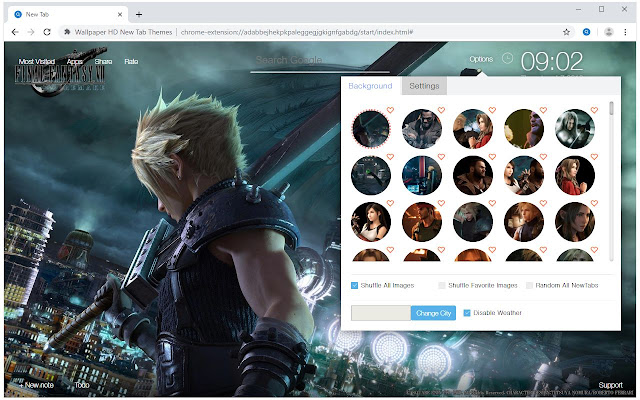The image size is (640, 400).
Task: Click the clock icon beside Options
Action: coord(507,58)
